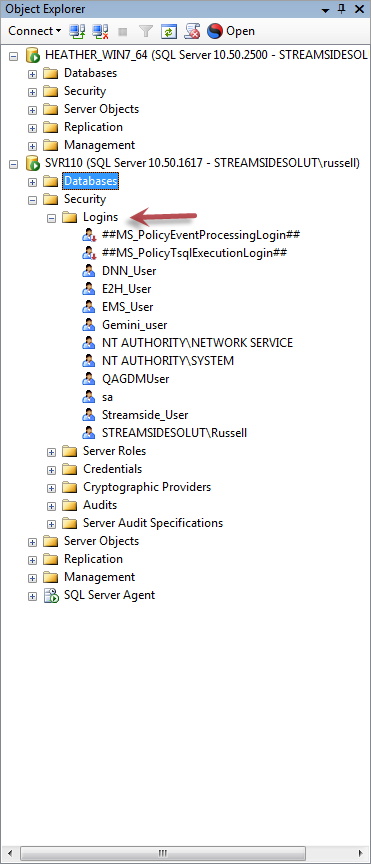371x864 pixels.
Task: Collapse the Security node under SVR110
Action: coord(33,199)
